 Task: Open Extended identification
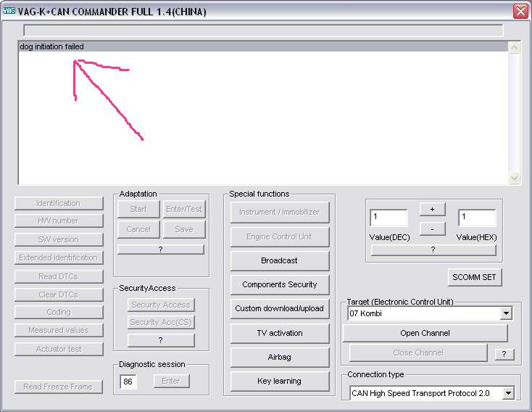(59, 257)
